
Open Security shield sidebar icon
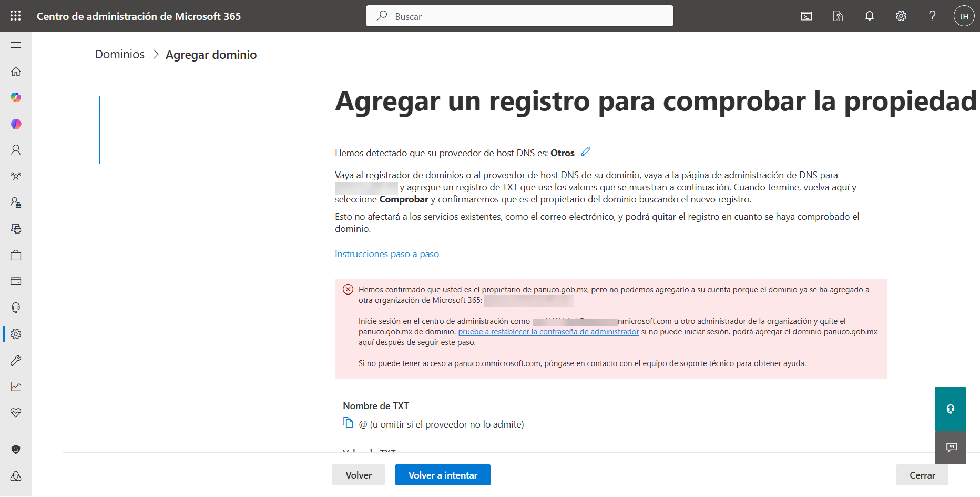[16, 450]
